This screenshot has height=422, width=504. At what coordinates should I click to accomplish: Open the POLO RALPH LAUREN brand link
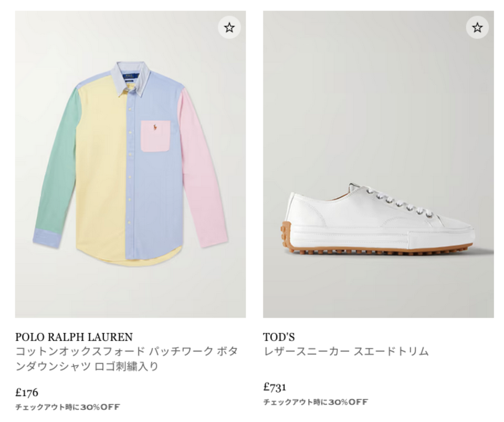tap(74, 337)
